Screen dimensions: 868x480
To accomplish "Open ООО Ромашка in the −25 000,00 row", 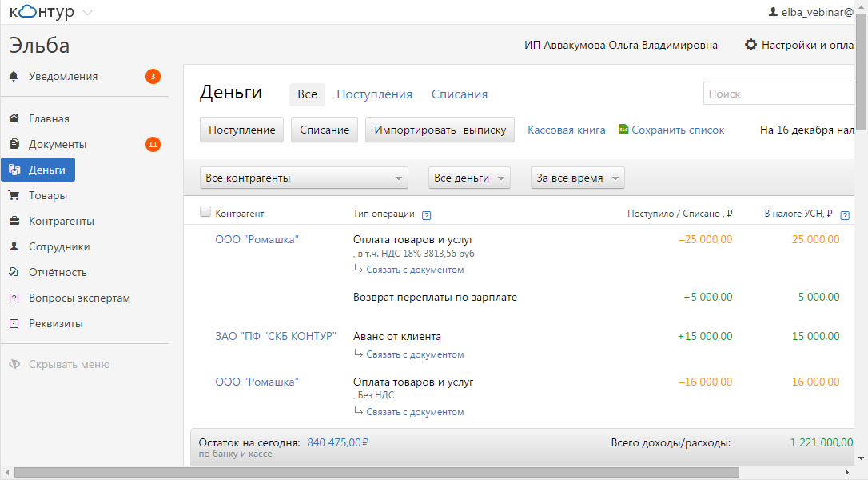I will pyautogui.click(x=257, y=239).
